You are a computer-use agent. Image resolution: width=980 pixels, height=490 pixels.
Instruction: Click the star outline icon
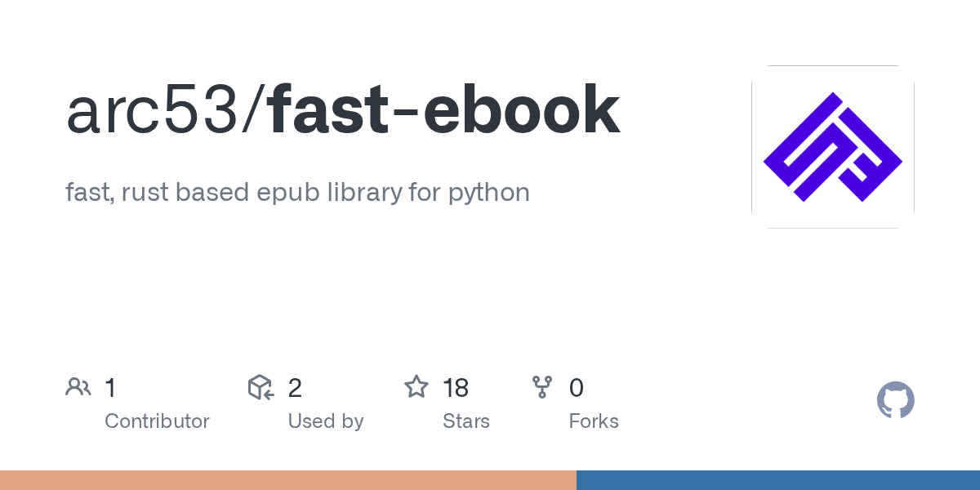point(416,387)
